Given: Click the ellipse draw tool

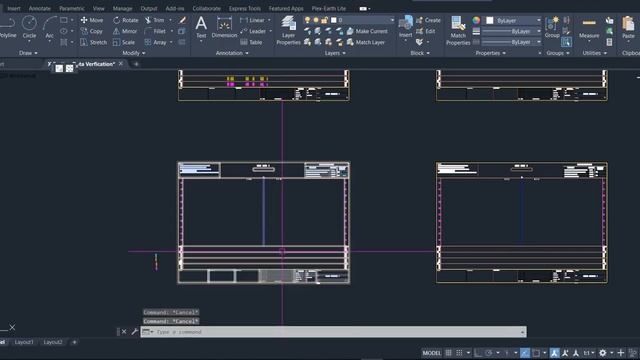Looking at the screenshot, I should click(64, 31).
